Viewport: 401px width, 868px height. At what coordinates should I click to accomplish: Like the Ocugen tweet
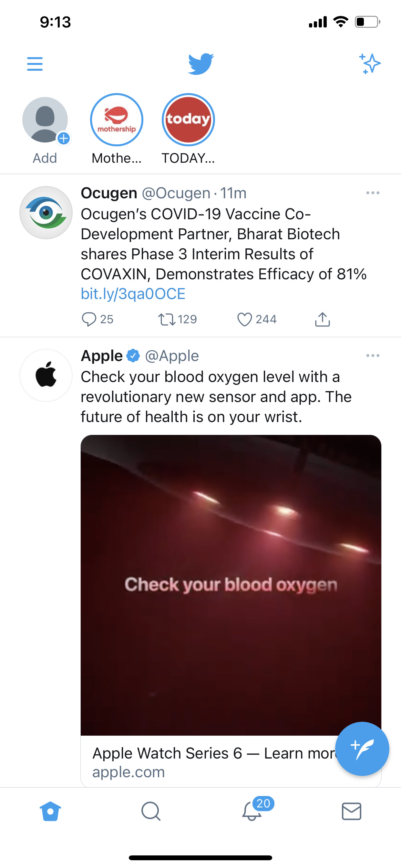click(245, 319)
